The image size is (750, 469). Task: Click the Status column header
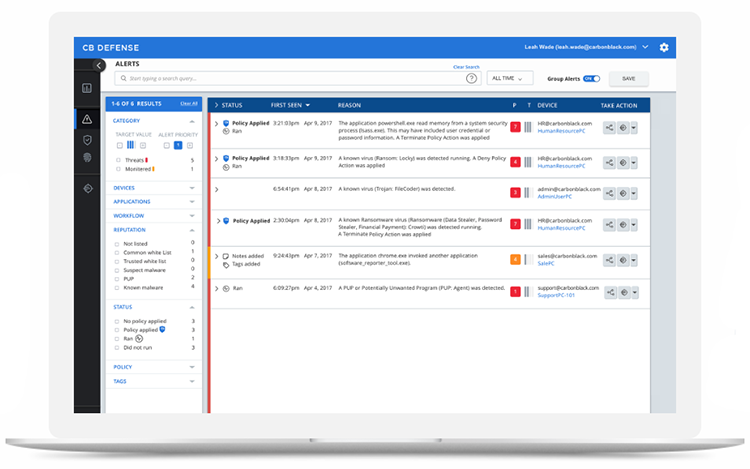(x=232, y=105)
